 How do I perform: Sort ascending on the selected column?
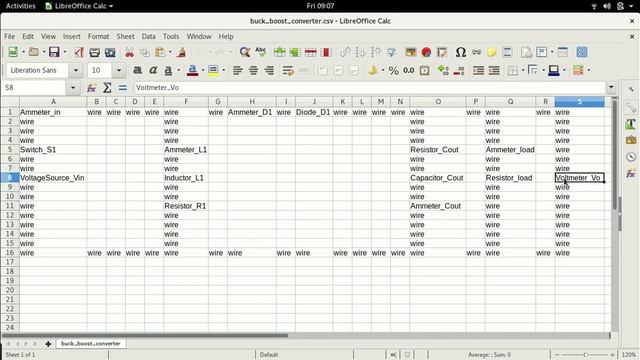[x=360, y=52]
